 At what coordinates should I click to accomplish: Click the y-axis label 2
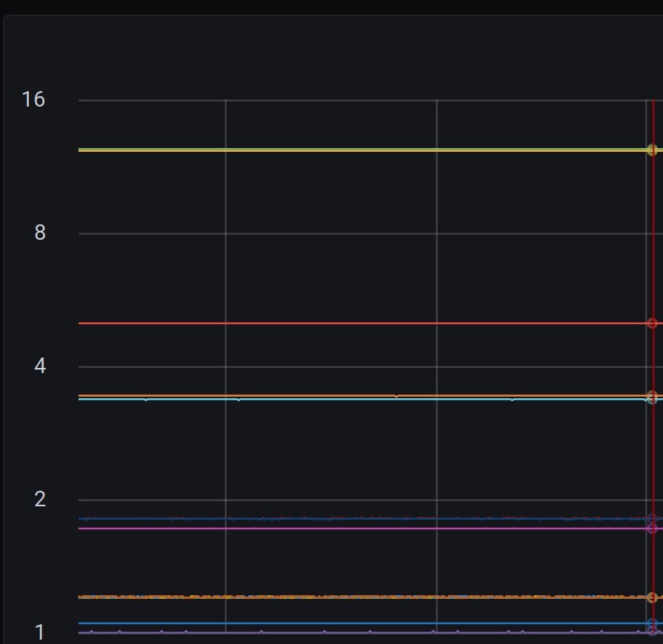pyautogui.click(x=40, y=500)
